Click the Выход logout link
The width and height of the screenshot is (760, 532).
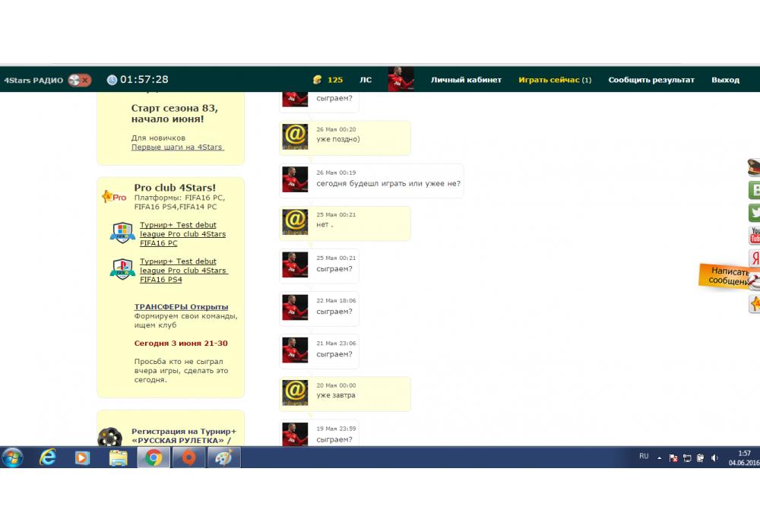[x=725, y=80]
